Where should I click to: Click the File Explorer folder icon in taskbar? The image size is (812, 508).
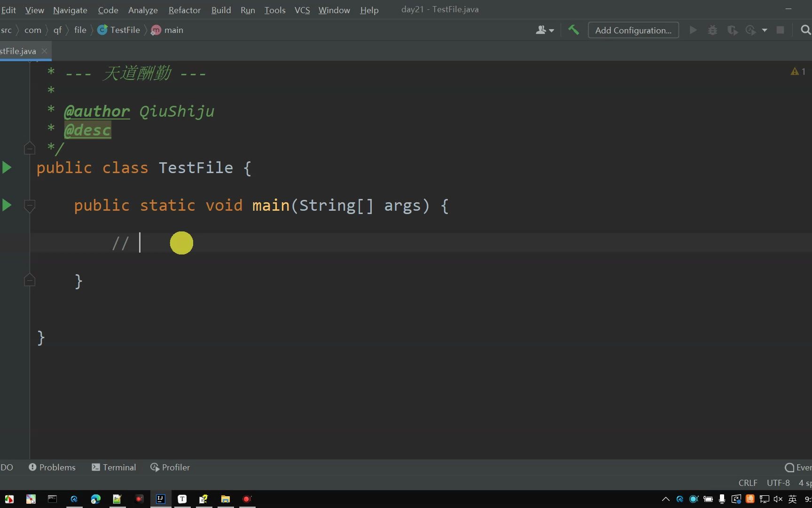point(226,499)
